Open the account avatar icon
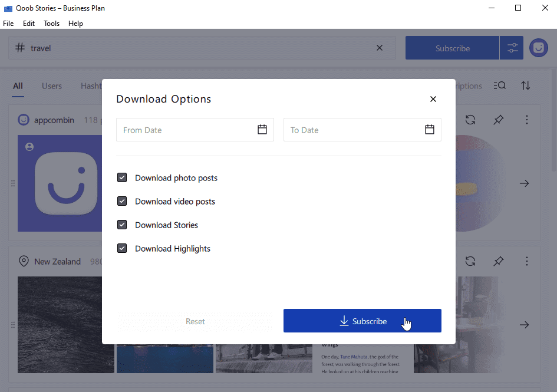Image resolution: width=557 pixels, height=392 pixels. (x=539, y=48)
